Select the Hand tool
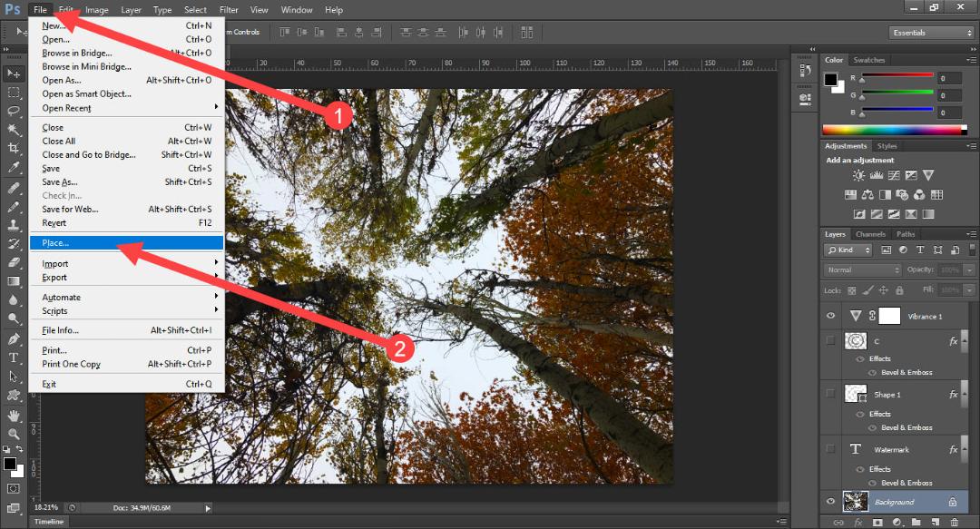 [x=13, y=416]
